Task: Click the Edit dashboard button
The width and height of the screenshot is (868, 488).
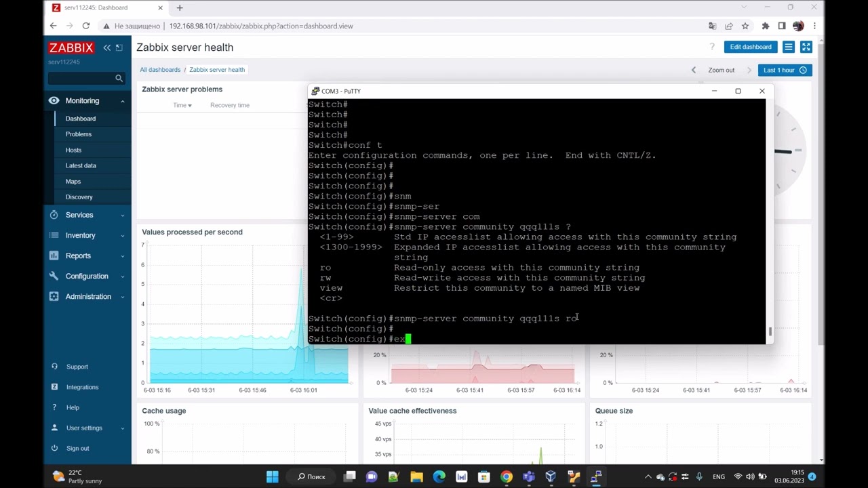Action: point(751,47)
